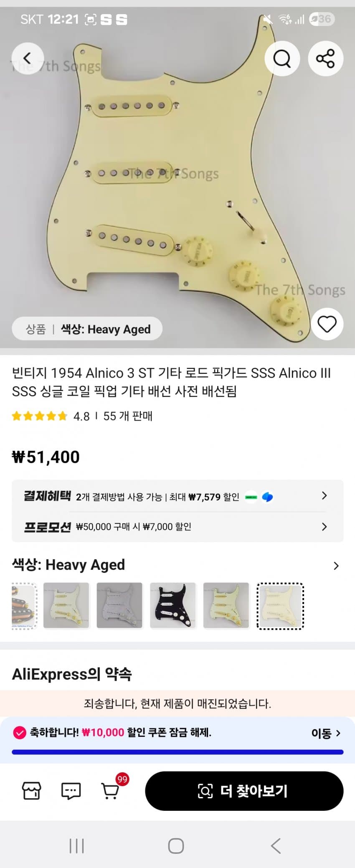Tap the back arrow button

pos(28,58)
